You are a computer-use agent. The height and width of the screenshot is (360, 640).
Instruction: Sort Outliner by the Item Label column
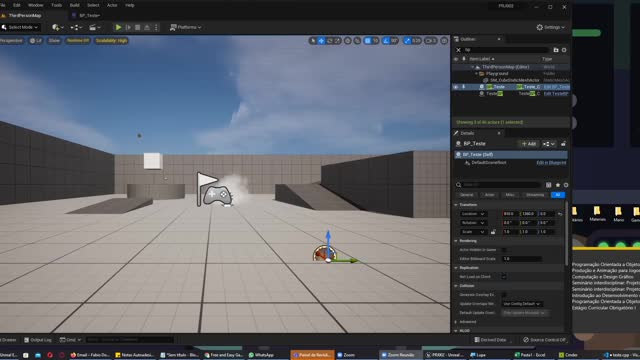(482, 59)
